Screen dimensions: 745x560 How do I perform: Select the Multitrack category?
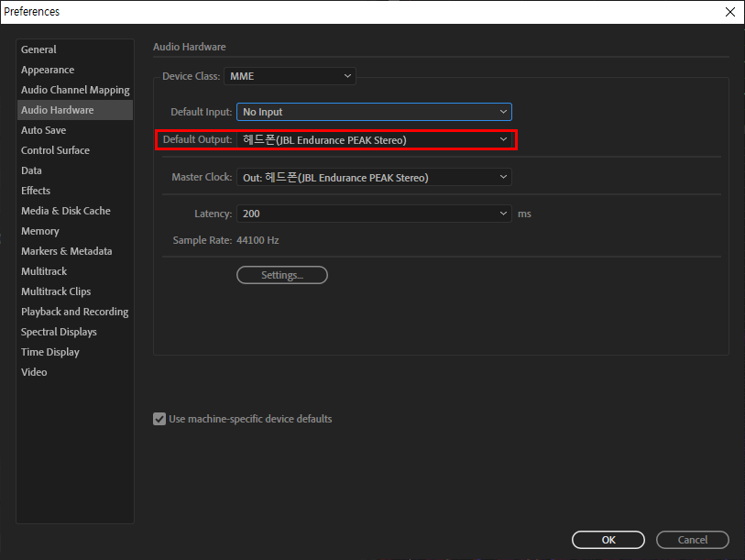click(74, 271)
